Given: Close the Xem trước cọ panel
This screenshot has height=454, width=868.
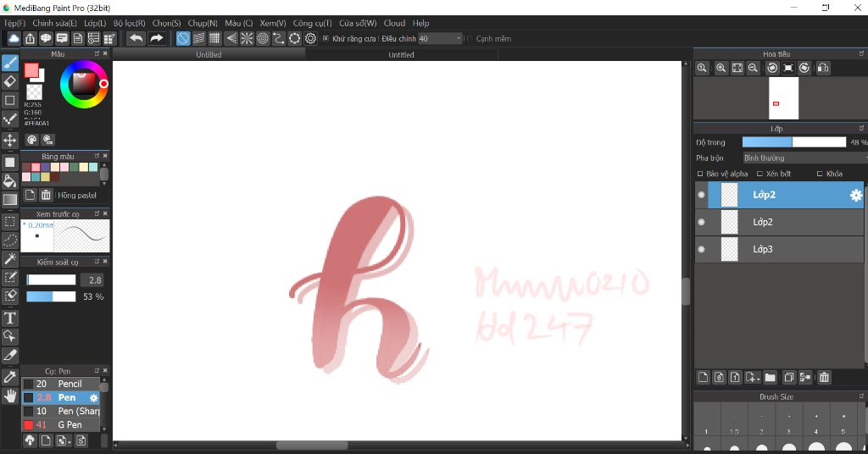Looking at the screenshot, I should pyautogui.click(x=105, y=213).
